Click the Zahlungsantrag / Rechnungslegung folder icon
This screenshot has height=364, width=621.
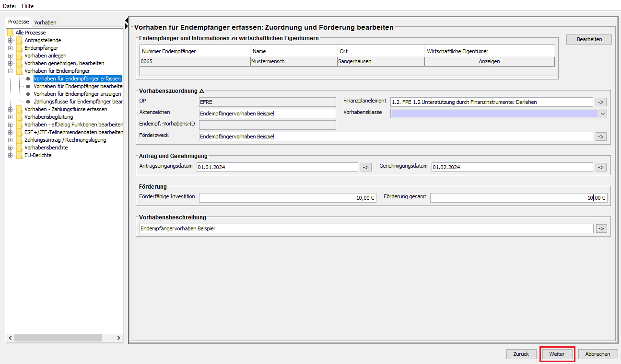(19, 140)
